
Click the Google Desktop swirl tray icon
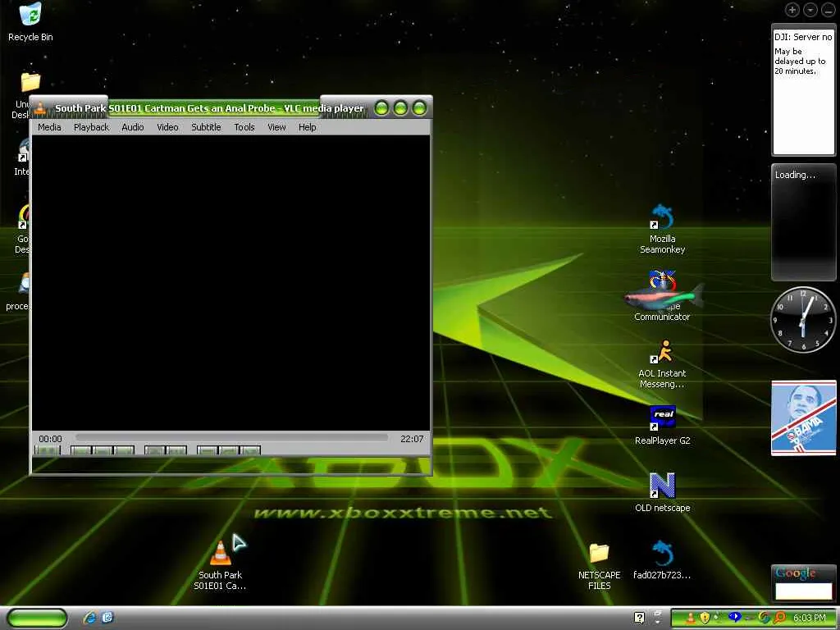765,618
